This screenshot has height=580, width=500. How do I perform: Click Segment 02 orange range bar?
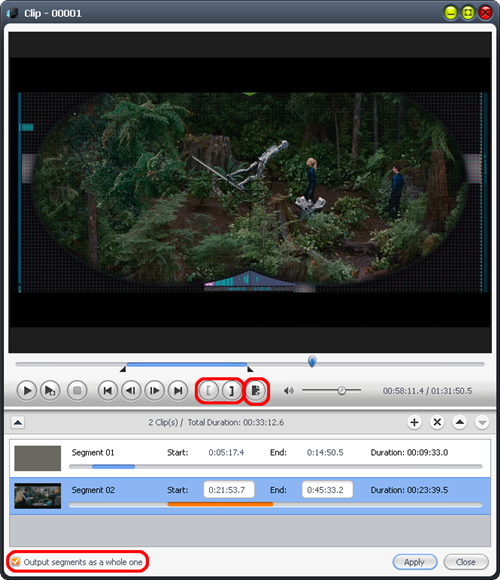click(220, 504)
